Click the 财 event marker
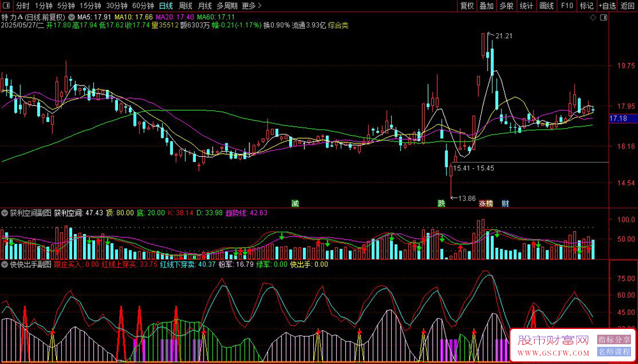Viewport: 638px width, 364px height. pyautogui.click(x=505, y=203)
